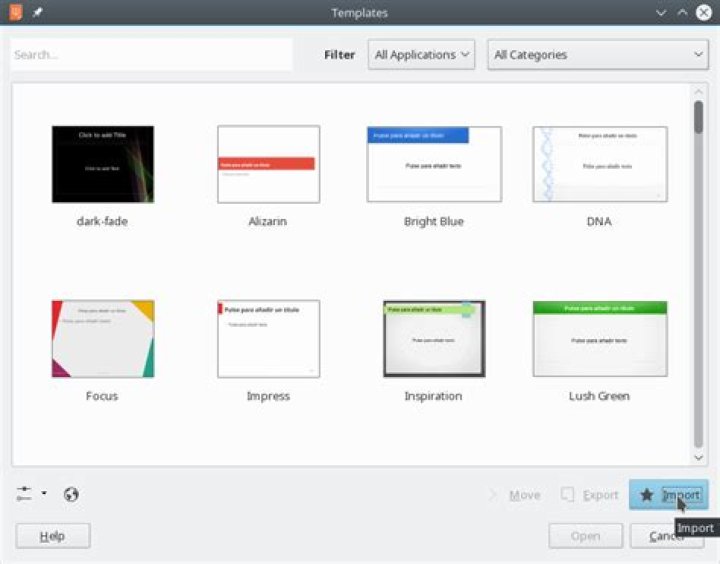Image resolution: width=720 pixels, height=564 pixels.
Task: Open the template settings menu icon
Action: [24, 494]
